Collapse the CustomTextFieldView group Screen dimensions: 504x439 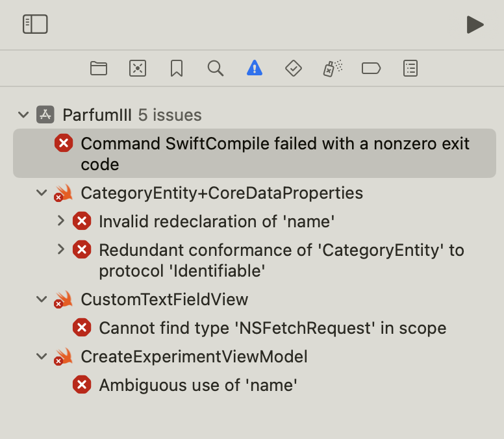coord(42,299)
